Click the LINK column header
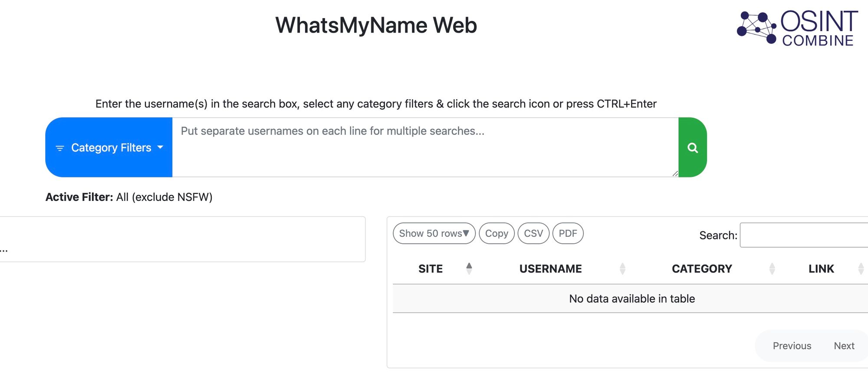 click(x=821, y=268)
